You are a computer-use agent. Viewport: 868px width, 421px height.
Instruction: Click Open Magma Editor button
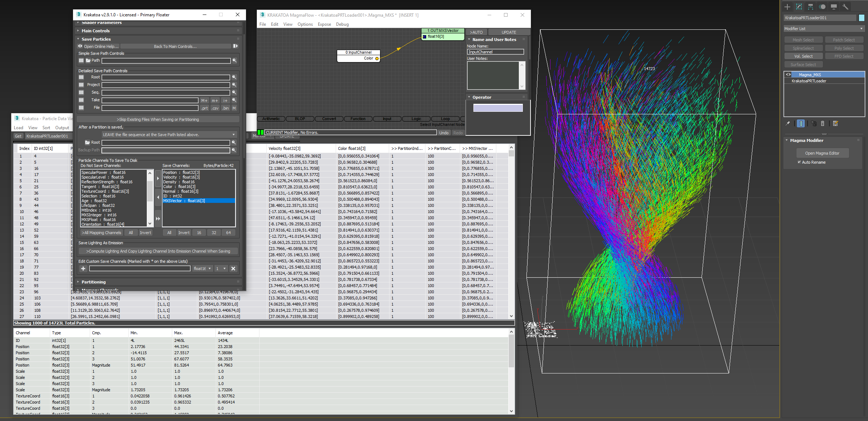(x=822, y=153)
